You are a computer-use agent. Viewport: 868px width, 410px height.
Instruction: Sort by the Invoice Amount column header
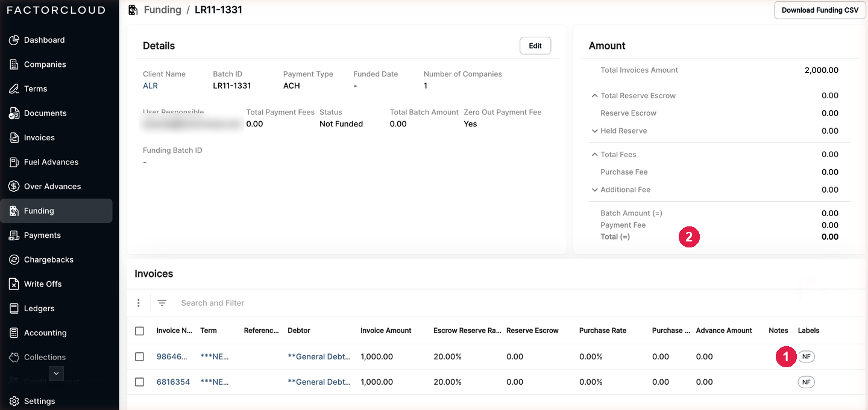pyautogui.click(x=386, y=331)
